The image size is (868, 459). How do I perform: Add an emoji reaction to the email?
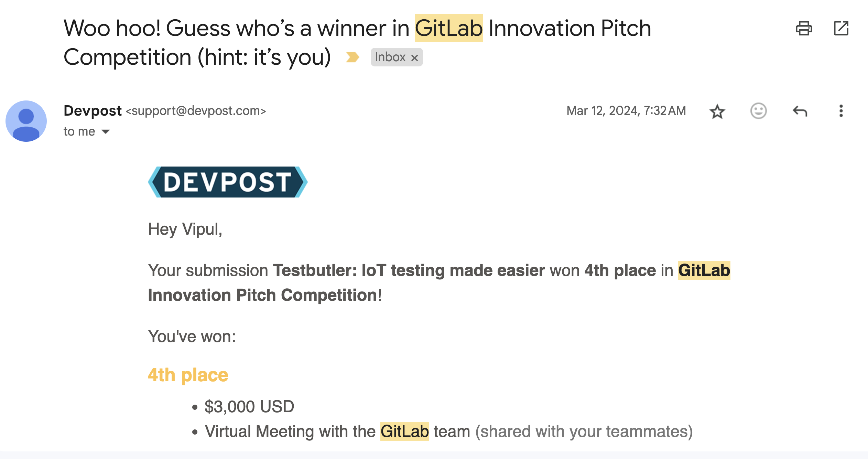click(758, 111)
